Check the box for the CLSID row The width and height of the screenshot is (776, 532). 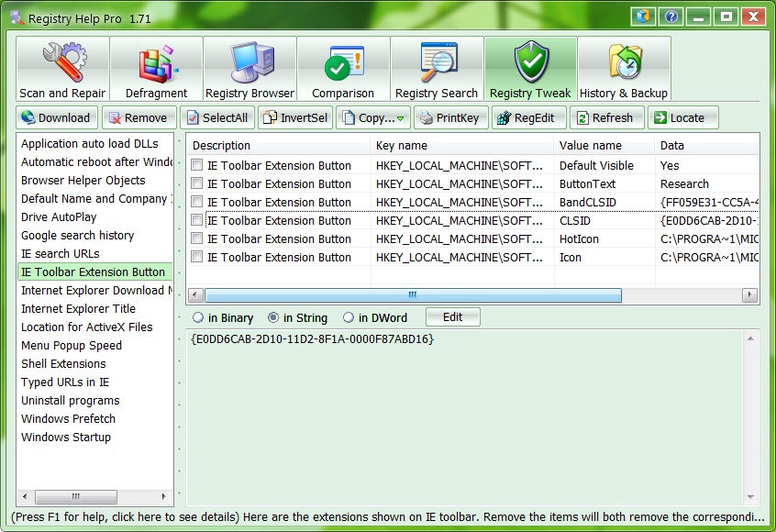click(197, 220)
